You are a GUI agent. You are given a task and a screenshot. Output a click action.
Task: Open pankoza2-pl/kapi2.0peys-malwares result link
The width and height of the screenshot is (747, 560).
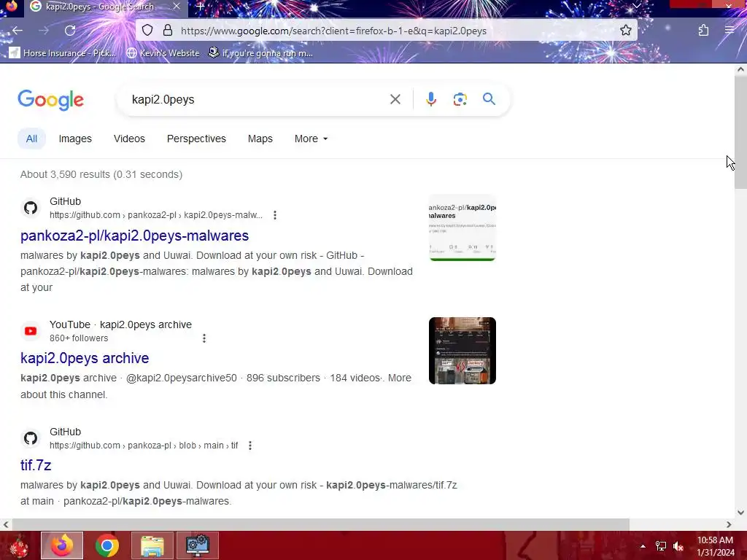[134, 236]
